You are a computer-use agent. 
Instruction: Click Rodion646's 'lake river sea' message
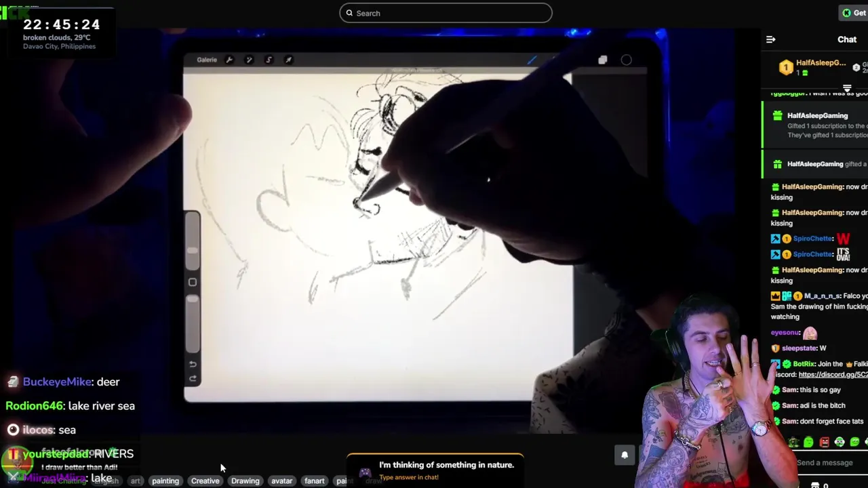coord(70,406)
